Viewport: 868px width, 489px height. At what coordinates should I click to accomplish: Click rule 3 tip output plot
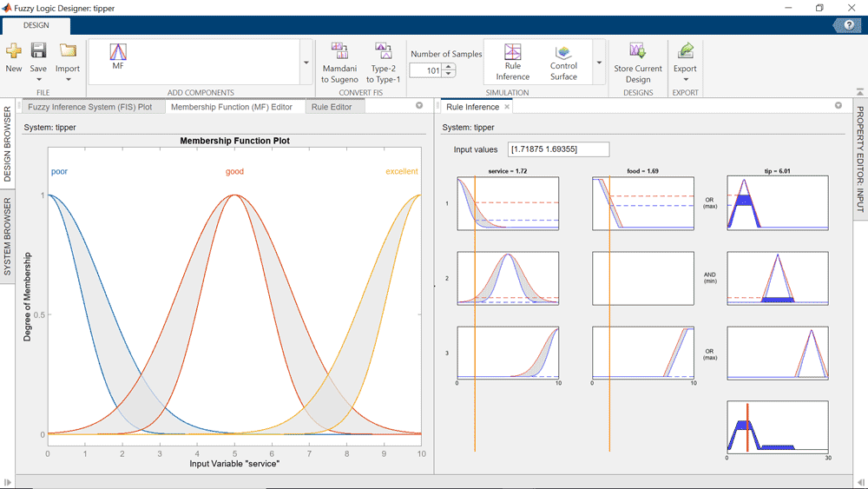777,353
